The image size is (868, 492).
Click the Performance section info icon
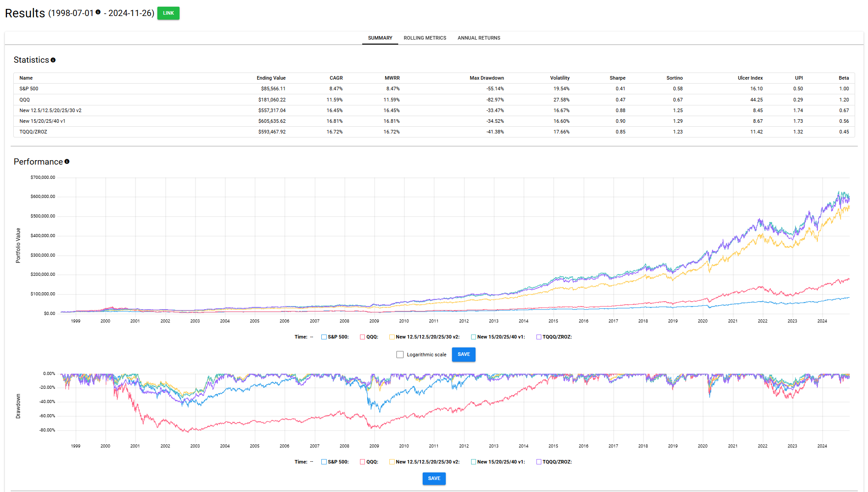[67, 161]
